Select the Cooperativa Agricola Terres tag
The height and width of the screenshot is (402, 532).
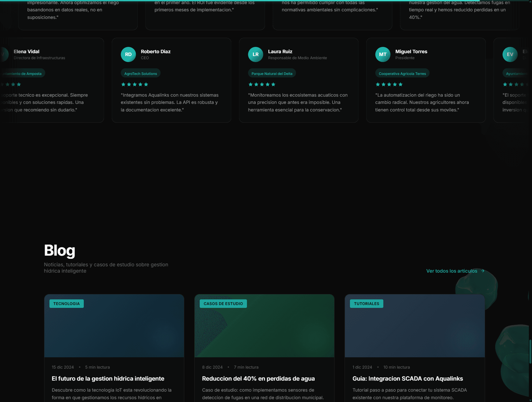click(402, 74)
